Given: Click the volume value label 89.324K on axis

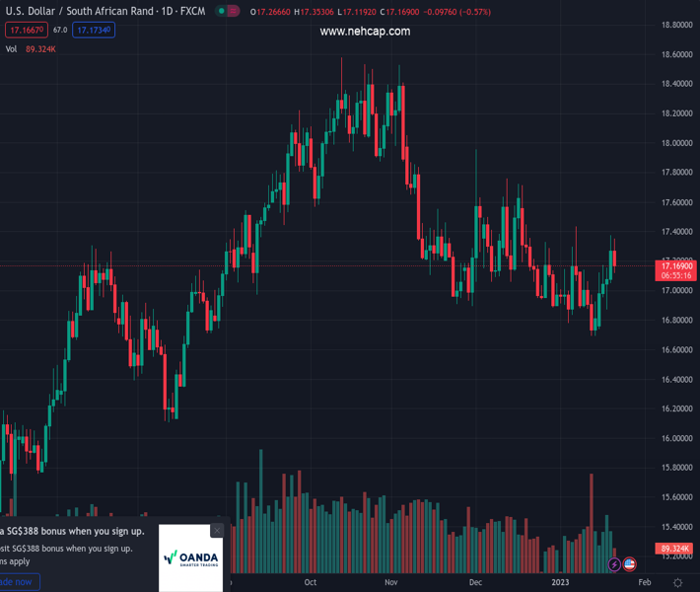Looking at the screenshot, I should click(x=675, y=549).
